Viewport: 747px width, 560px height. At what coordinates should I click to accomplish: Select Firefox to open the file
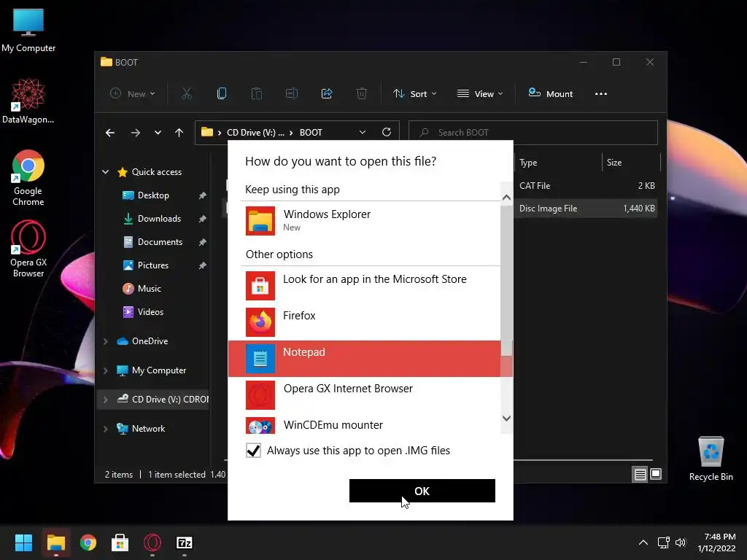click(364, 322)
